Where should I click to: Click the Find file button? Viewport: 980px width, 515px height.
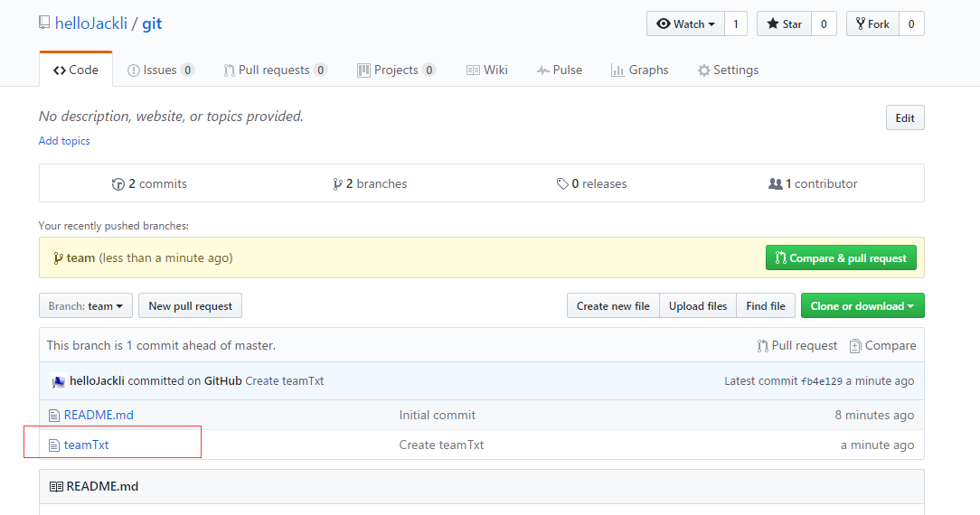(766, 306)
